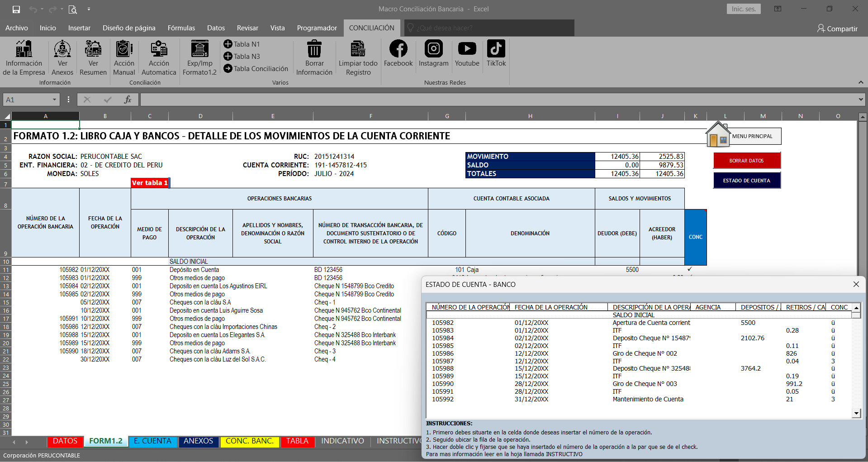Open the Instagram link icon
The width and height of the screenshot is (868, 462).
tap(433, 48)
